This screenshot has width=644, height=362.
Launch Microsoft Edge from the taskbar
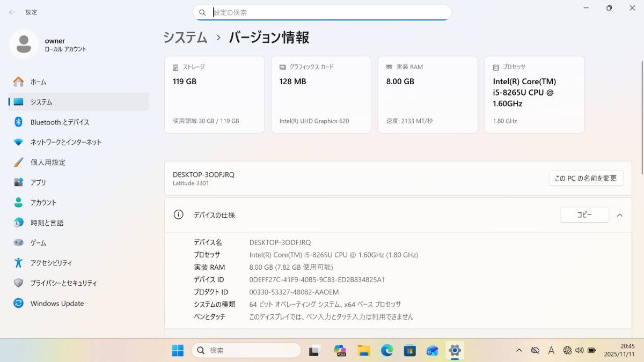pos(387,350)
